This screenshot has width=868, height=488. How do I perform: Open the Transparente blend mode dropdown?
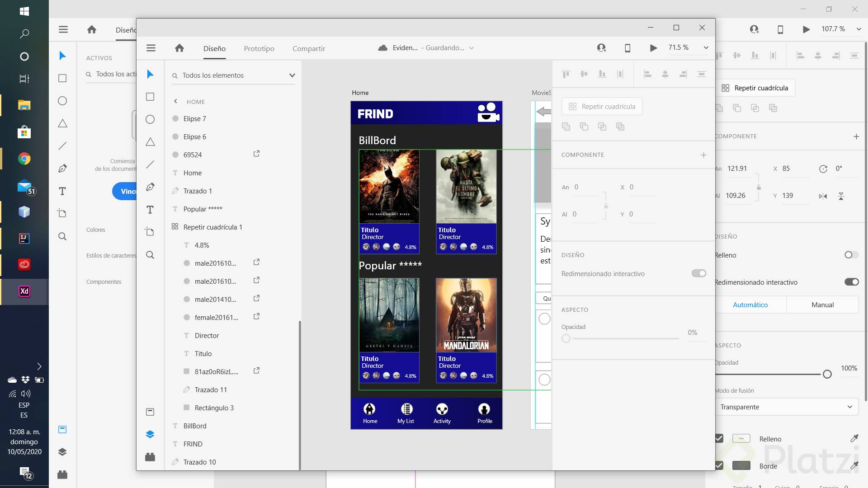786,407
